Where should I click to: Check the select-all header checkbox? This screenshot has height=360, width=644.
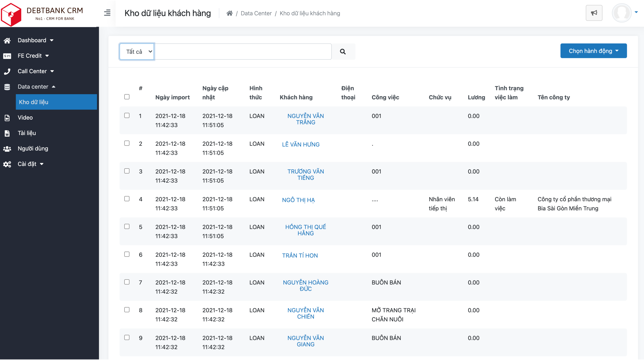point(127,97)
